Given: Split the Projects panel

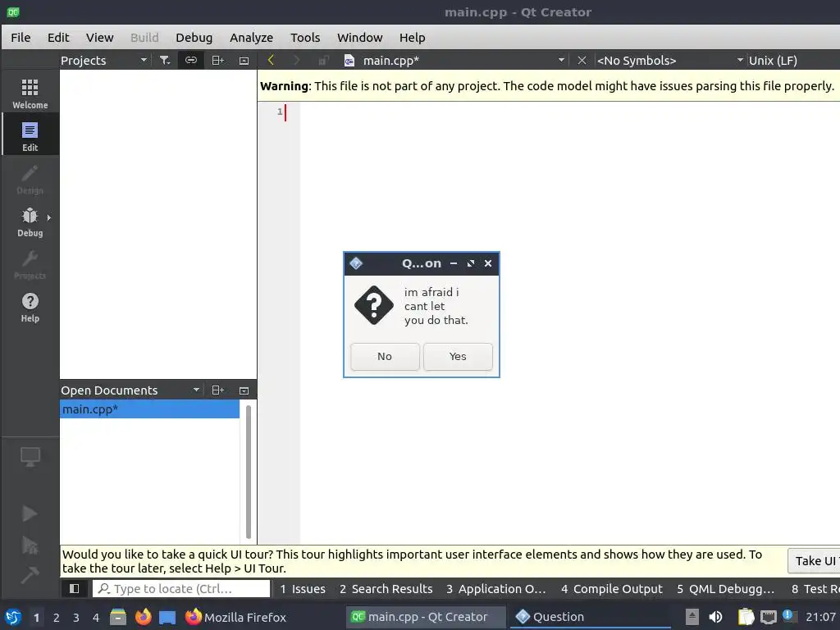Looking at the screenshot, I should 217,61.
